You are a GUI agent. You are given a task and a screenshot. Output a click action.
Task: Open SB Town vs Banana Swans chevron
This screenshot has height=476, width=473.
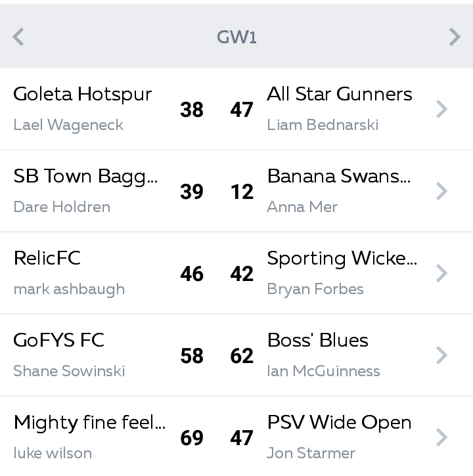(x=441, y=191)
